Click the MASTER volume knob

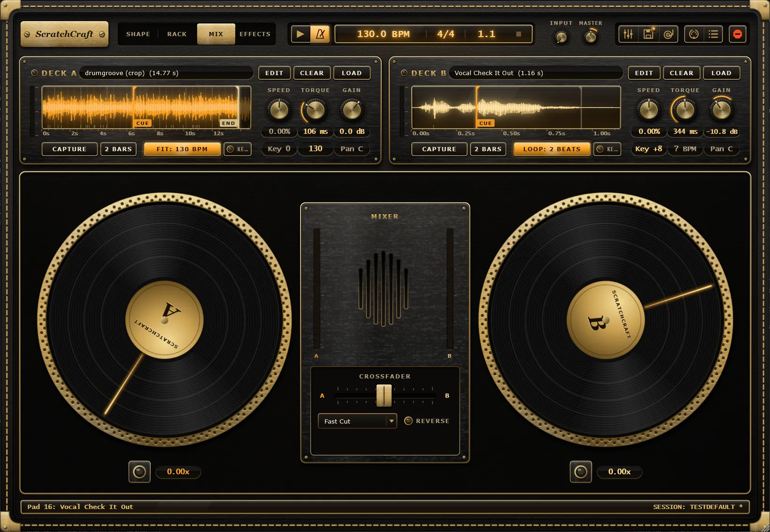click(x=591, y=37)
